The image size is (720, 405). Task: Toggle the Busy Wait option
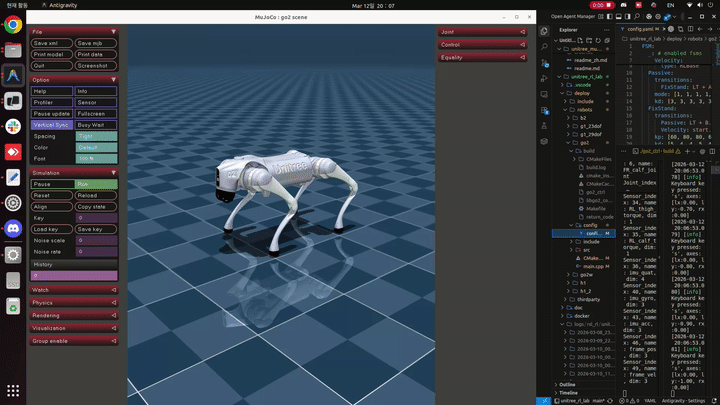[x=96, y=124]
